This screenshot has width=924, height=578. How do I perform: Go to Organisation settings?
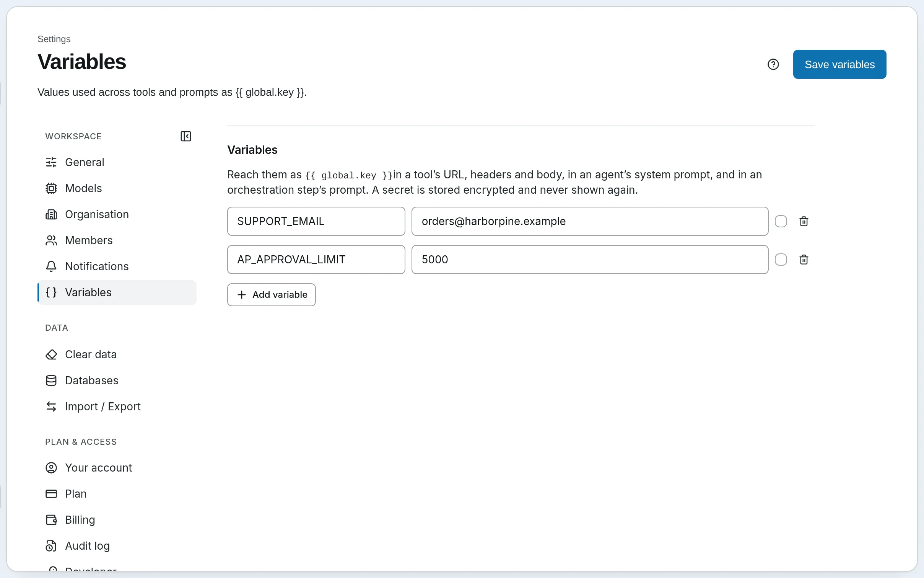point(117,214)
